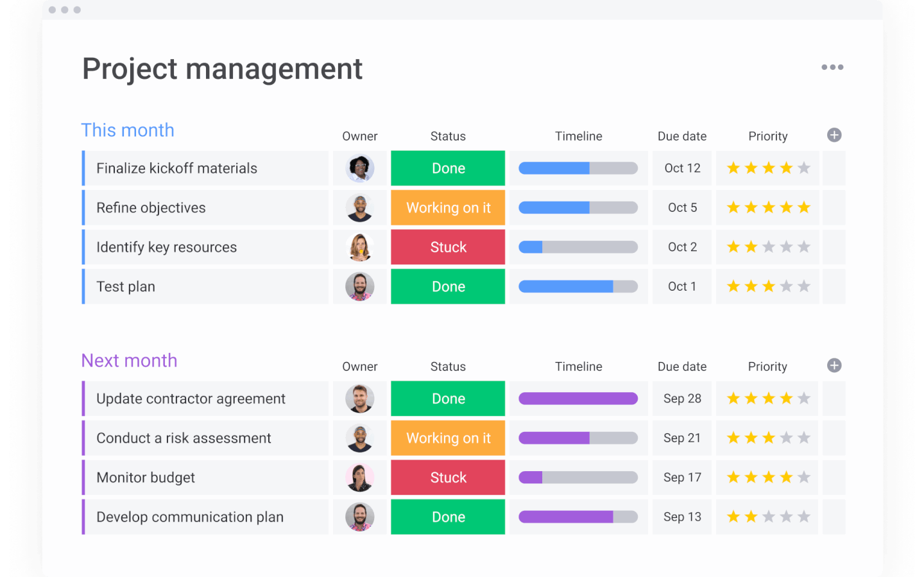Edit the Oct 5 due date cell
Screen dimensions: 924x577
tap(682, 208)
